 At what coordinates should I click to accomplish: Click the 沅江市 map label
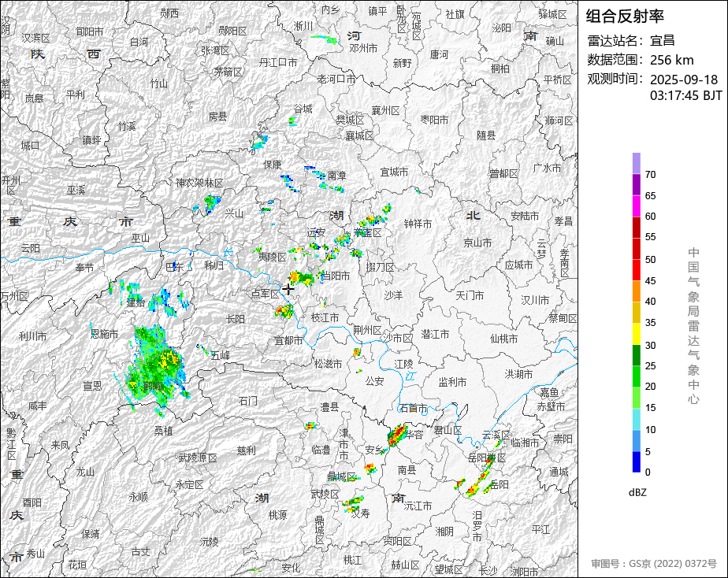tap(418, 506)
